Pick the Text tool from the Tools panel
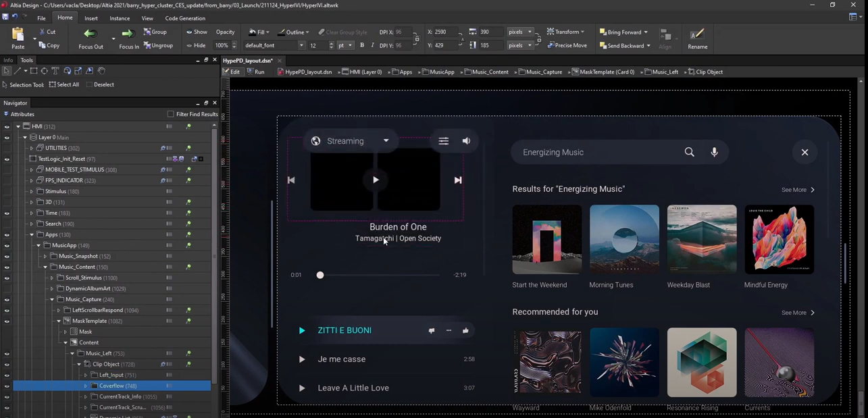The image size is (868, 418). click(x=55, y=70)
